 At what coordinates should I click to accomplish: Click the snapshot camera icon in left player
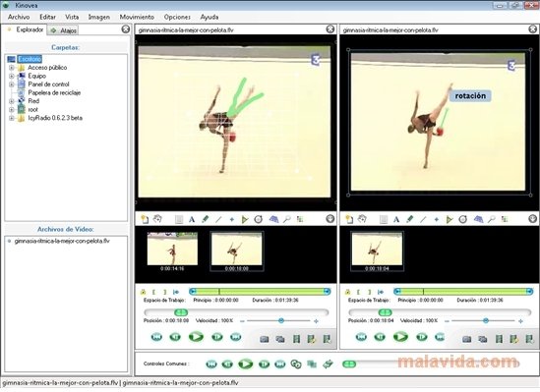pos(265,339)
